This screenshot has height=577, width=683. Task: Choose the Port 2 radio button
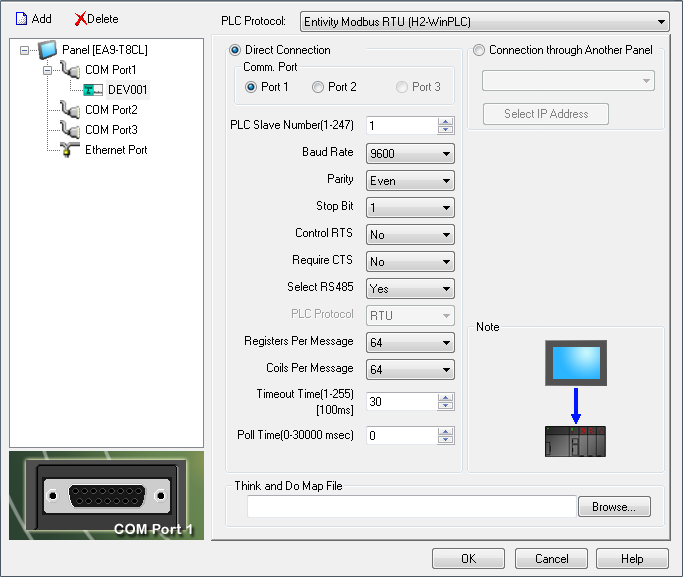[x=318, y=87]
